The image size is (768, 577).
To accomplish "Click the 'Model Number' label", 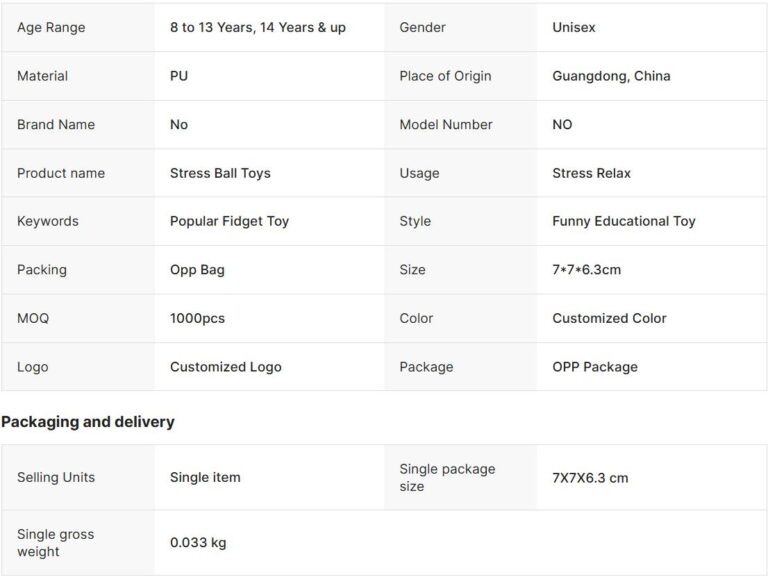I will point(445,124).
